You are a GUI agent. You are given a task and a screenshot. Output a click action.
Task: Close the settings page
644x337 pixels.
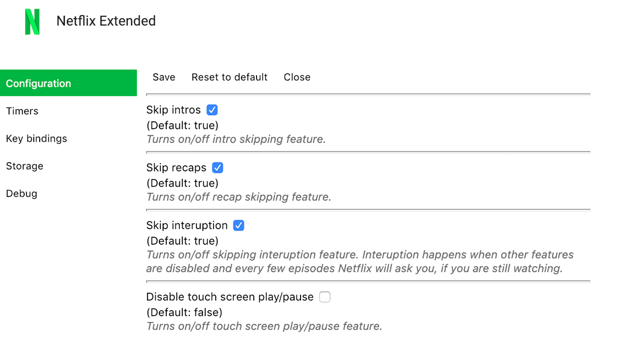point(297,77)
